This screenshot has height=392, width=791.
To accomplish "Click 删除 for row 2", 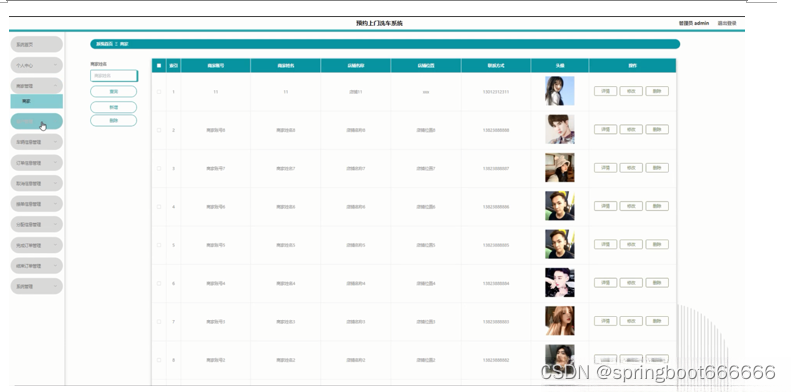I will click(x=657, y=130).
